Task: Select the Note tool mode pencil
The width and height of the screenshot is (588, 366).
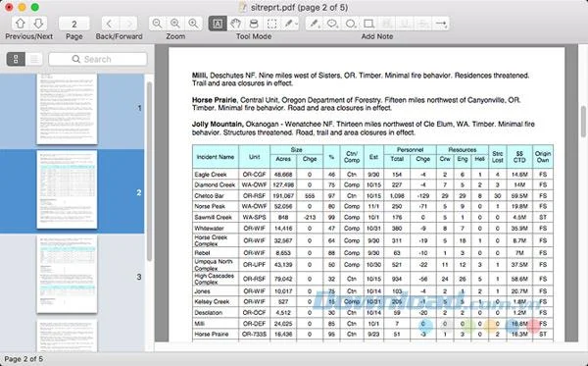Action: click(x=288, y=24)
